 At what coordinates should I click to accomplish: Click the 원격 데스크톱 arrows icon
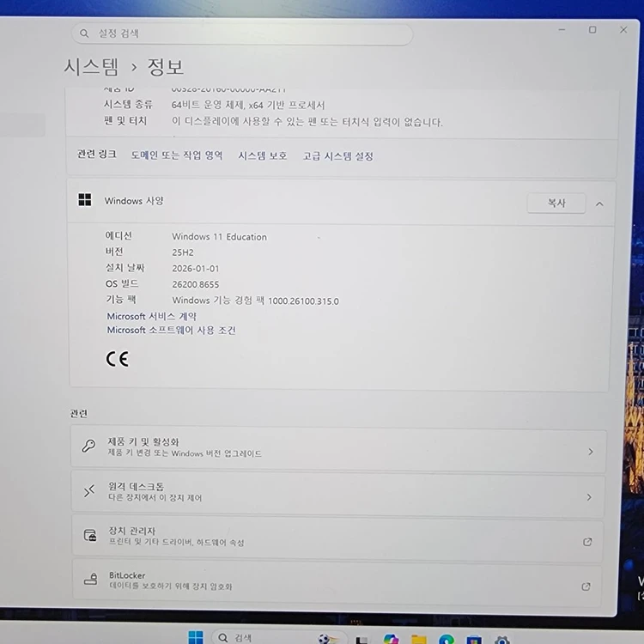pyautogui.click(x=89, y=491)
